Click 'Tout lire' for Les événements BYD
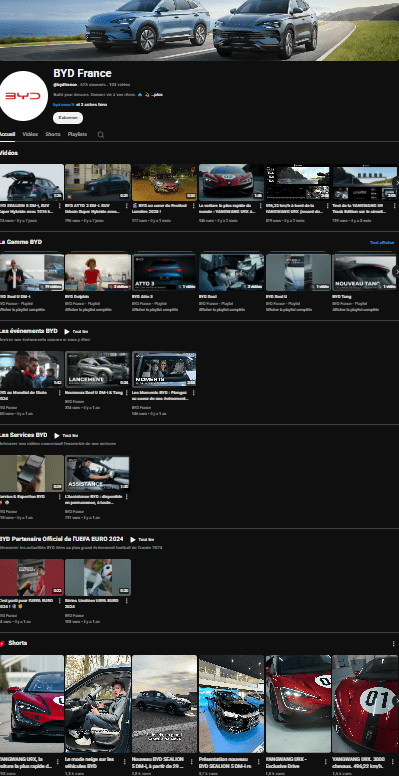 [x=80, y=332]
